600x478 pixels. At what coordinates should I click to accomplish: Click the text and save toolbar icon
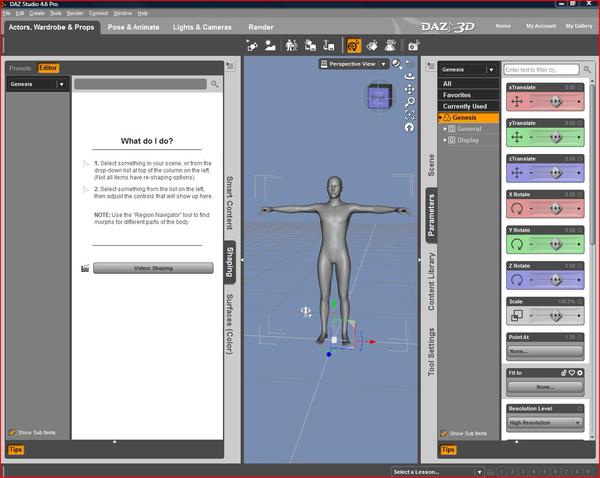(x=329, y=46)
